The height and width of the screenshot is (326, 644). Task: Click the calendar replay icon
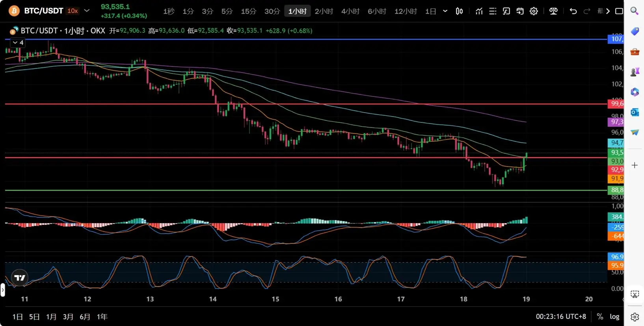tap(520, 11)
